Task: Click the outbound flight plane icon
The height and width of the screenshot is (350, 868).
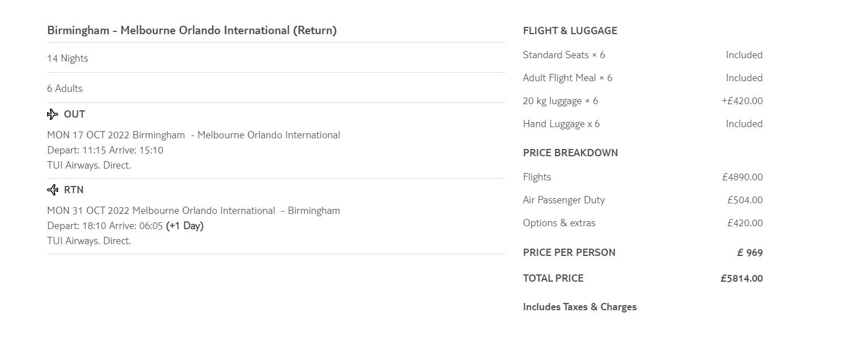Action: tap(53, 115)
